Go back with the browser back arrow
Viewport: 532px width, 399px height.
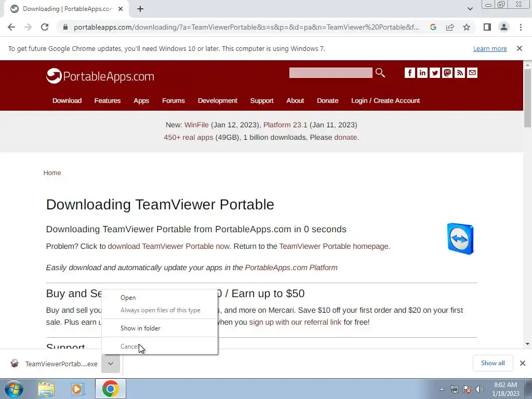coord(11,27)
